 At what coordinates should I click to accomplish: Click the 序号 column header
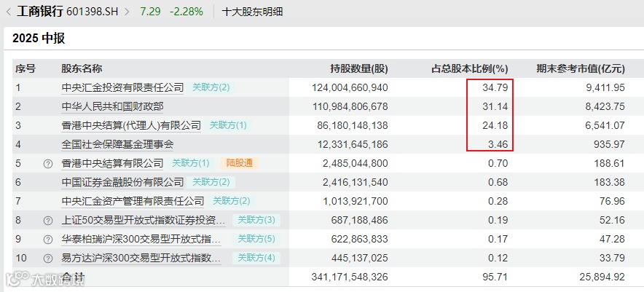pos(25,68)
